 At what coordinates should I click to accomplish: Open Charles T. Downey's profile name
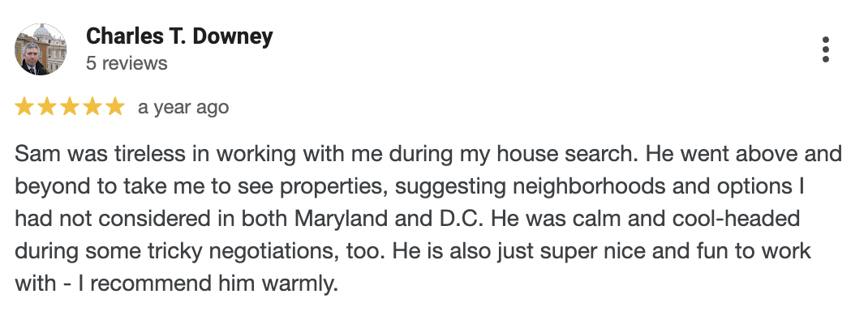(179, 36)
